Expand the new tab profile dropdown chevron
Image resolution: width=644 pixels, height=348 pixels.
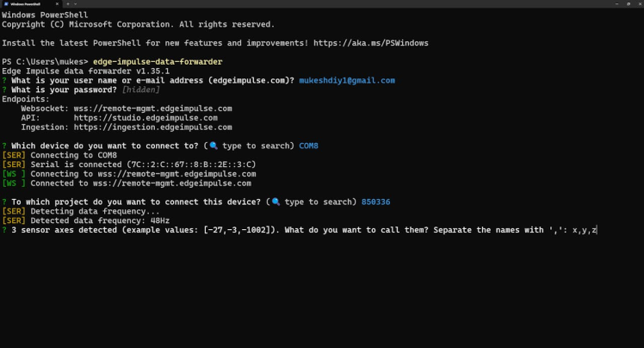coord(76,4)
